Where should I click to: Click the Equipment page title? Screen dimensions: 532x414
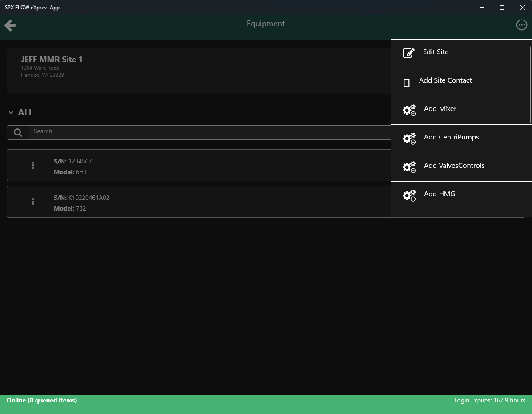pyautogui.click(x=266, y=24)
